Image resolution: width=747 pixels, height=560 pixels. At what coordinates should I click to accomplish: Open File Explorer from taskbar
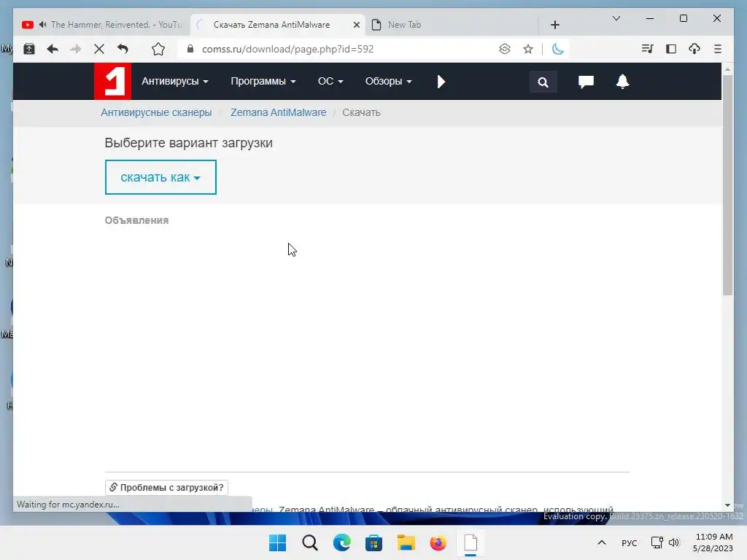[x=406, y=542]
